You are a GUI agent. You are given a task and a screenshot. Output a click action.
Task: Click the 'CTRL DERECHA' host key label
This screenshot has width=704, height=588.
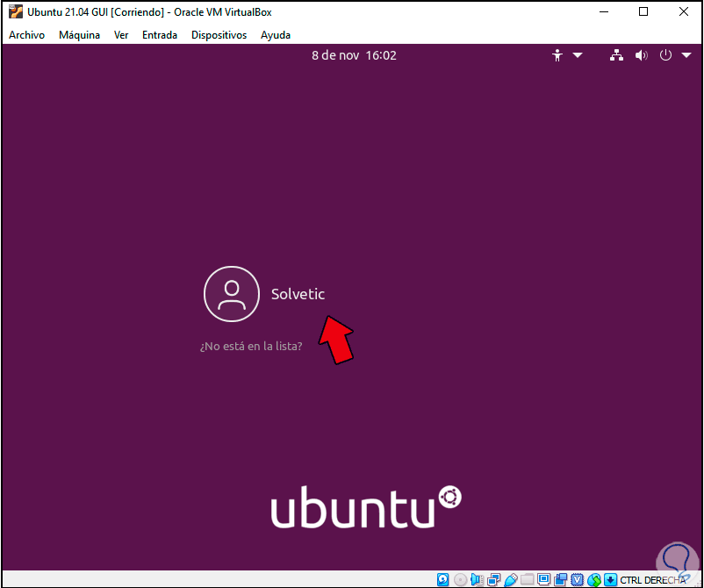[653, 580]
